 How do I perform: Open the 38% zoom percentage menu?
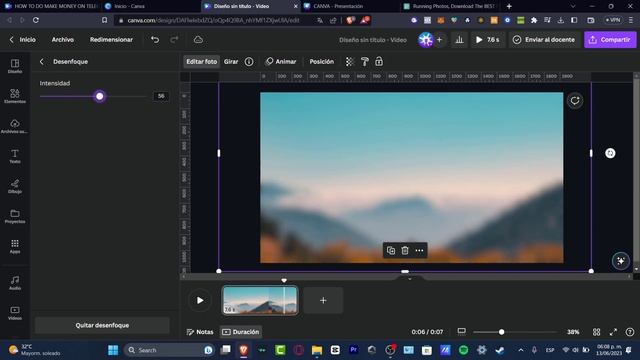[x=573, y=332]
